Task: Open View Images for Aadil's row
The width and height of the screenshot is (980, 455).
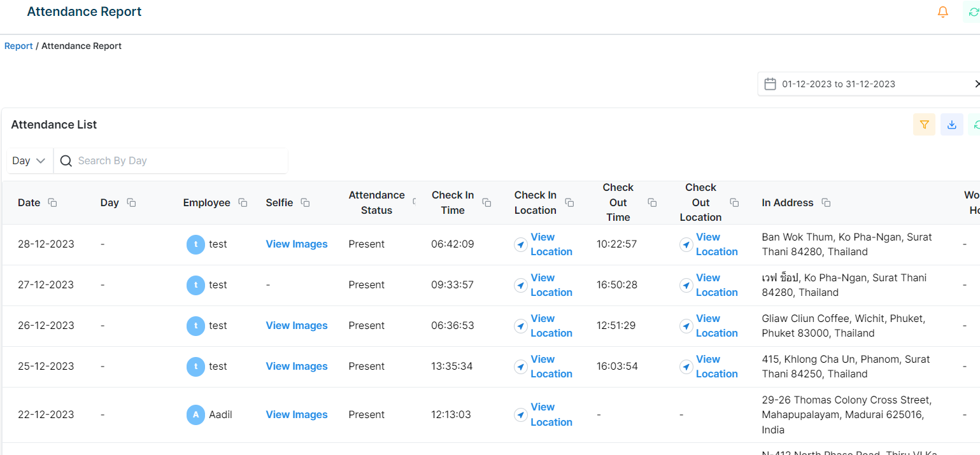Action: coord(297,415)
